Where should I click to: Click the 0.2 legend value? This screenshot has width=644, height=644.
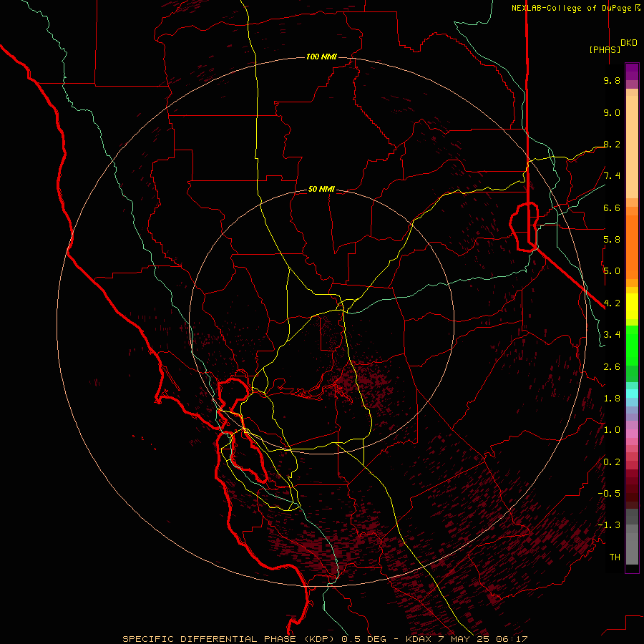(612, 462)
